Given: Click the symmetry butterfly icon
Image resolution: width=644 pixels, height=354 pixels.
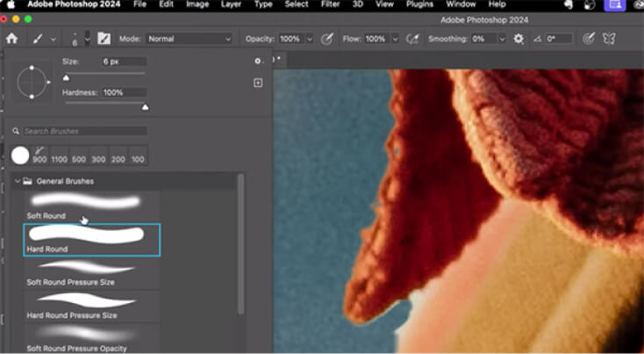Looking at the screenshot, I should [610, 39].
